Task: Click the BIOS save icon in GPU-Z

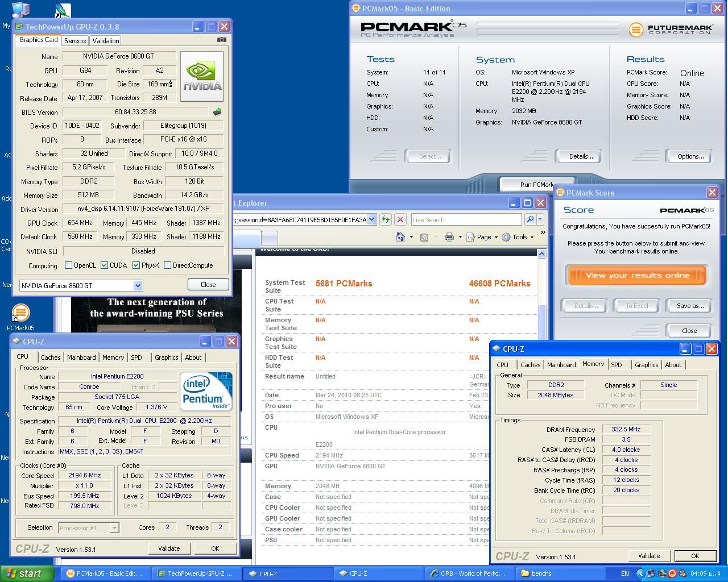Action: (217, 112)
